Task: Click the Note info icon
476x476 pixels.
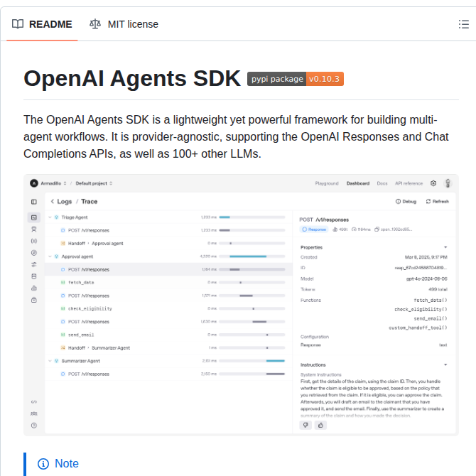Action: (x=43, y=463)
